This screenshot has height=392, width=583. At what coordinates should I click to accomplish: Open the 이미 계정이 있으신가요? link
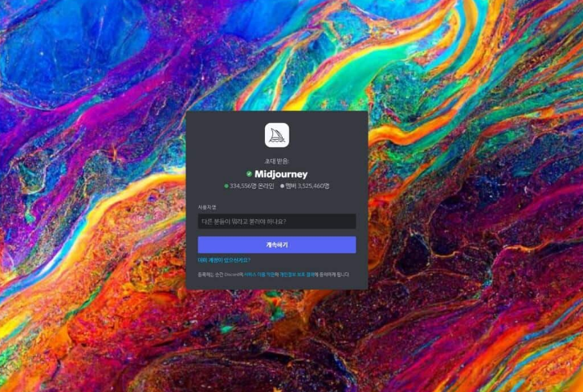click(x=224, y=260)
